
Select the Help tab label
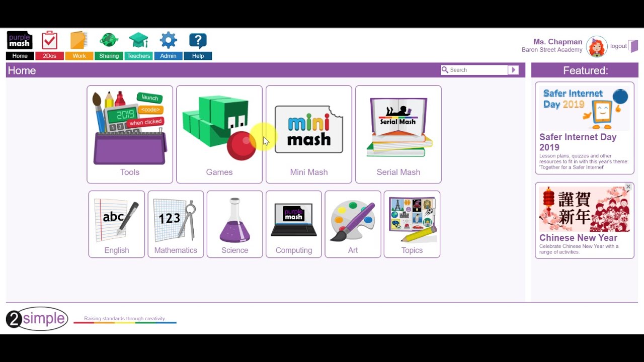click(x=198, y=56)
